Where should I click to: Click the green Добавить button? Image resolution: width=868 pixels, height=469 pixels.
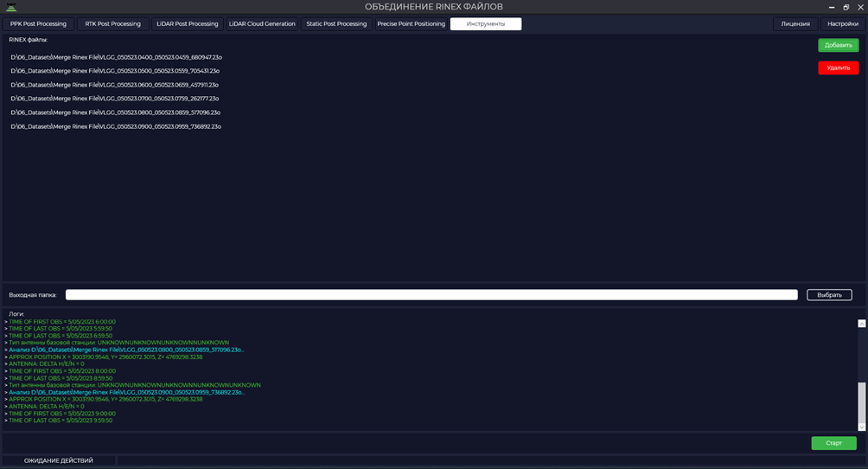point(838,45)
